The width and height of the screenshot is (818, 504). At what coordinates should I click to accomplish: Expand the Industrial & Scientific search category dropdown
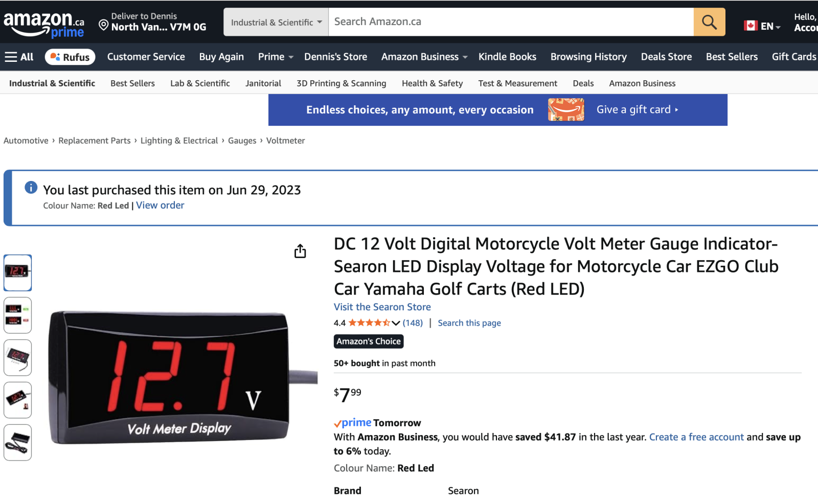(276, 22)
